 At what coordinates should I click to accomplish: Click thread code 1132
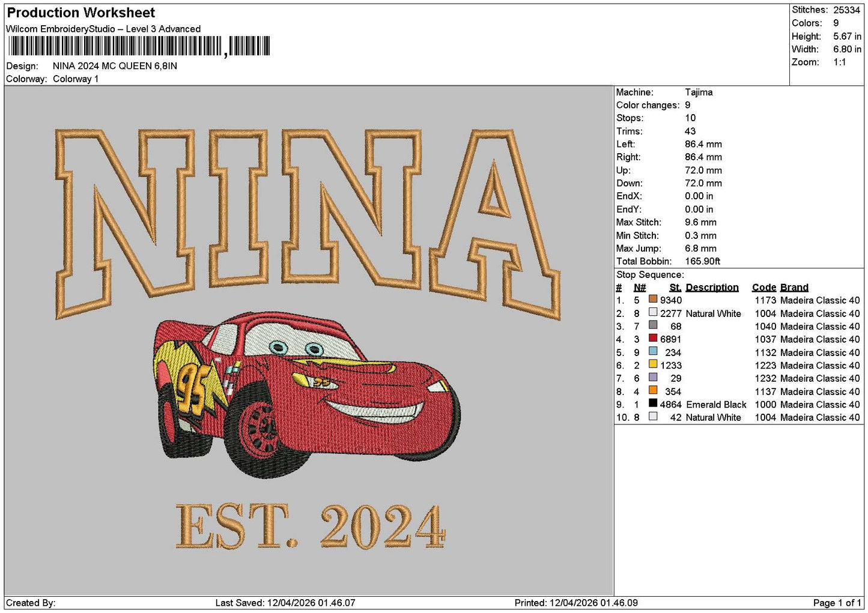point(765,352)
